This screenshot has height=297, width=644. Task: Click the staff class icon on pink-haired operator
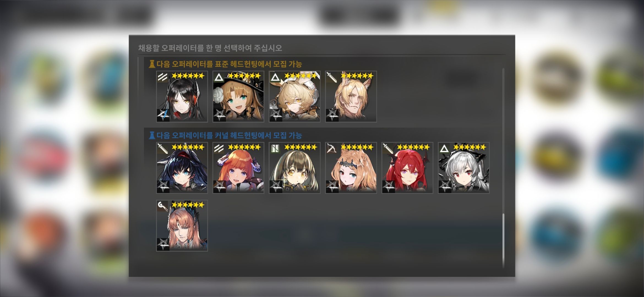(x=163, y=206)
